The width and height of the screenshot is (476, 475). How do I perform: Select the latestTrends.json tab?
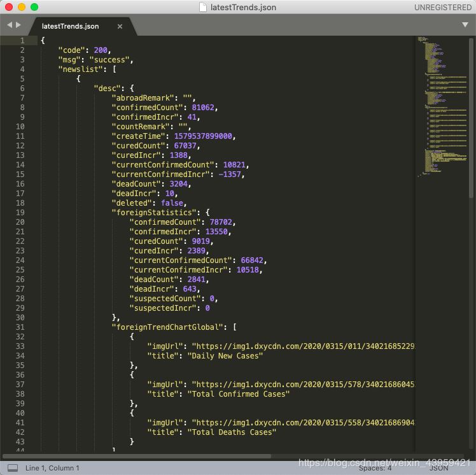(x=70, y=26)
